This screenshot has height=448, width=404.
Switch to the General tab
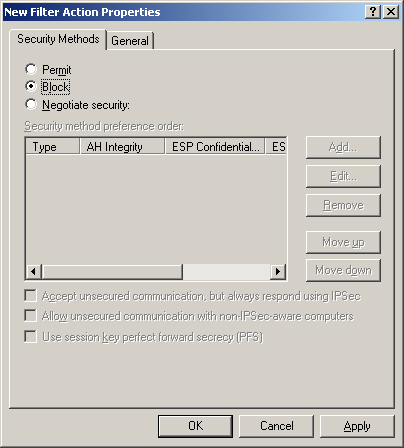click(x=130, y=41)
